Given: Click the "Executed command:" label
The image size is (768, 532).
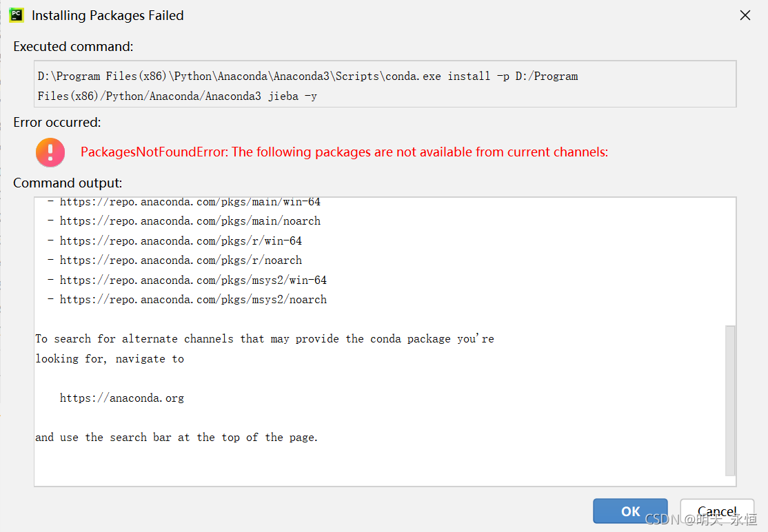Looking at the screenshot, I should point(73,47).
